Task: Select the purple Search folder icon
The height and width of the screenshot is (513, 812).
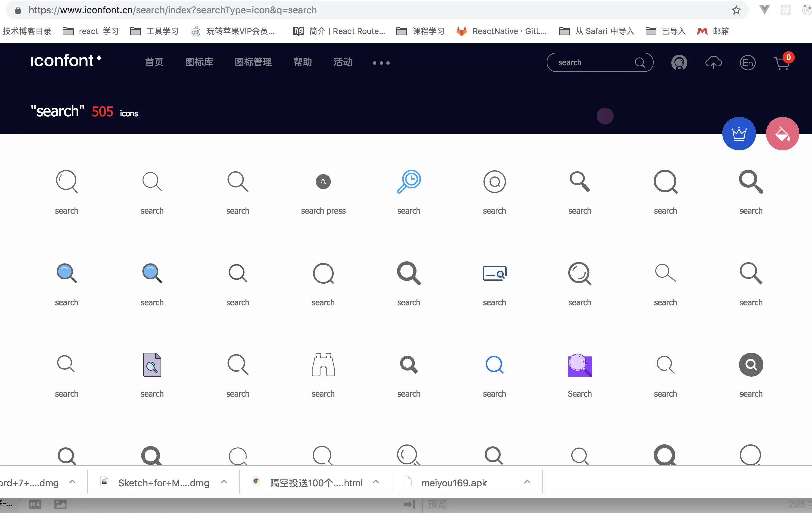Action: 580,365
